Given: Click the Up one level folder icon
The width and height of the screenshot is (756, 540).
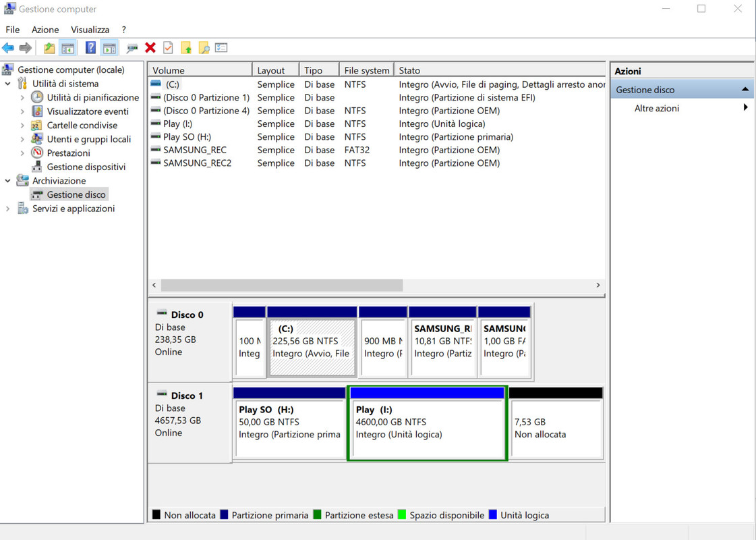Looking at the screenshot, I should pyautogui.click(x=49, y=48).
